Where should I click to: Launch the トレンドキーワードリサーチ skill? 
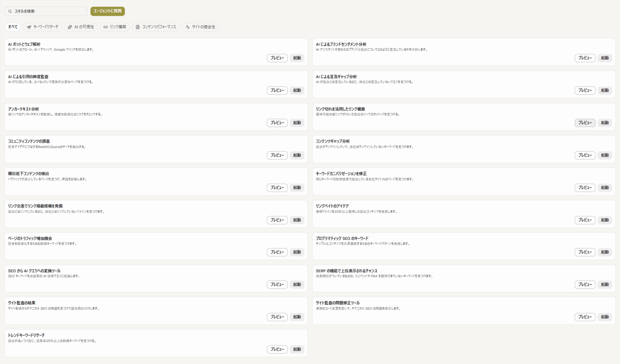(x=297, y=349)
